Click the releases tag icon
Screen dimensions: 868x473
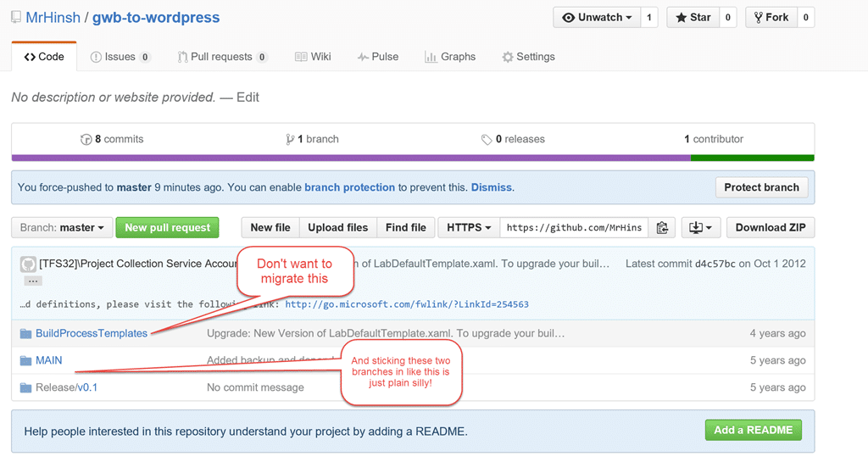(486, 140)
